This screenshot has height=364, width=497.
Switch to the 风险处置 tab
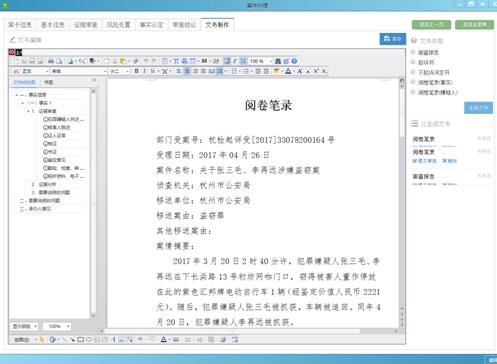coord(118,25)
